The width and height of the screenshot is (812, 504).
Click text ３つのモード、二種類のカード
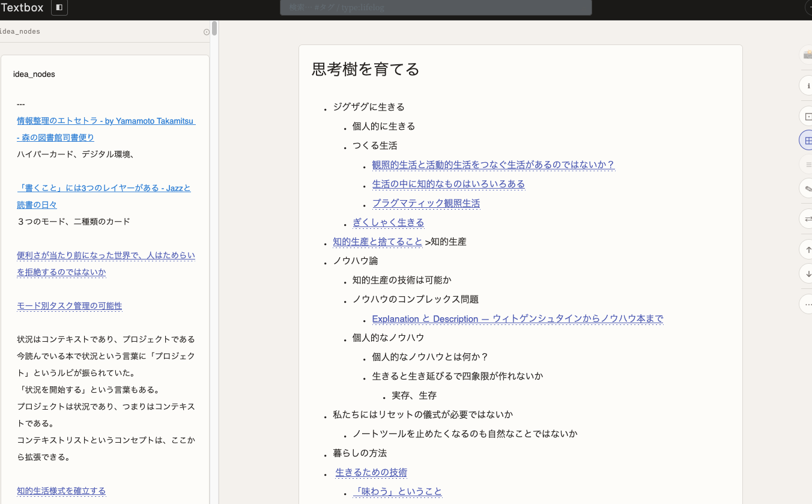pyautogui.click(x=73, y=222)
